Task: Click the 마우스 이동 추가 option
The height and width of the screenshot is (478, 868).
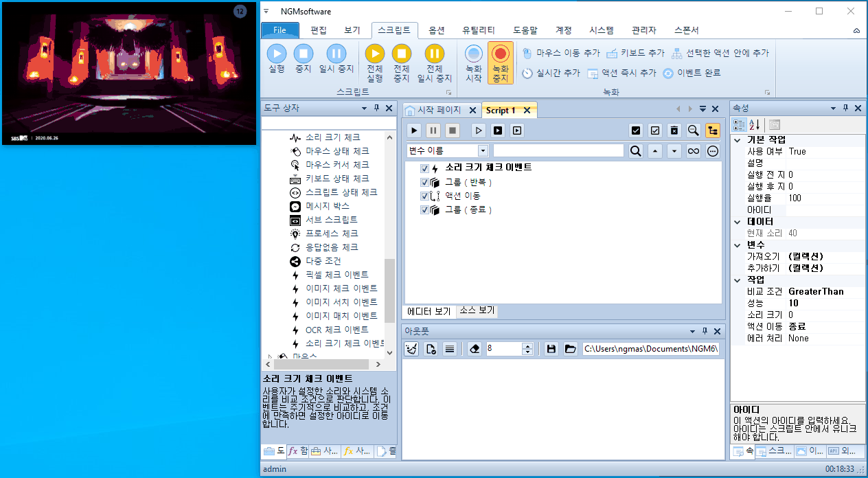Action: coord(560,53)
